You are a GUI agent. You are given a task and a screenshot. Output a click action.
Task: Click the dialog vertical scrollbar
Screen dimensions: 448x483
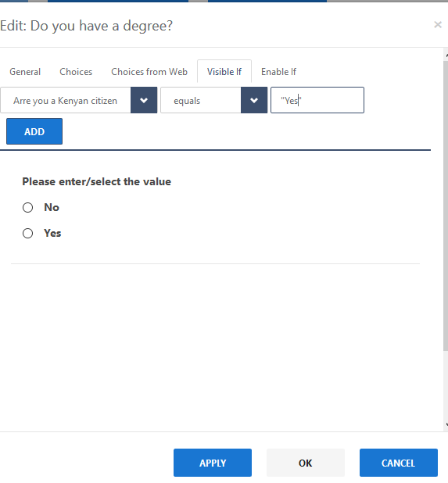pos(446,206)
